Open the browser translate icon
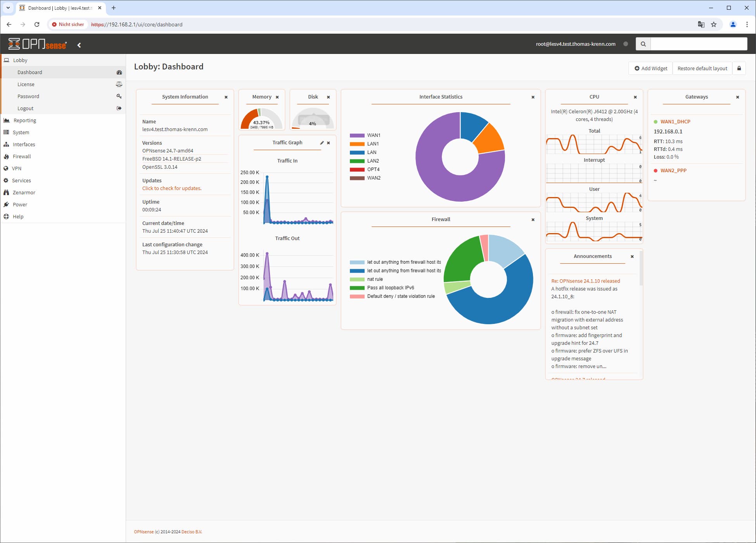The height and width of the screenshot is (543, 756). pos(701,24)
